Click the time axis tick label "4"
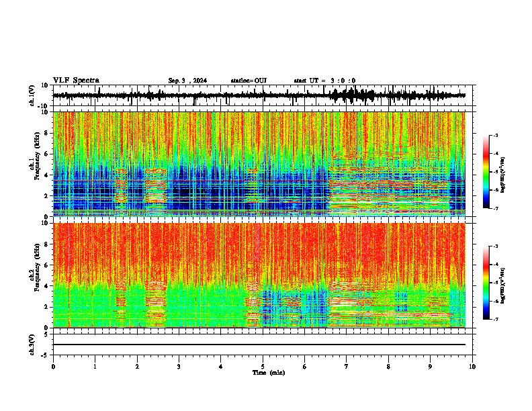The height and width of the screenshot is (411, 532). [x=221, y=367]
